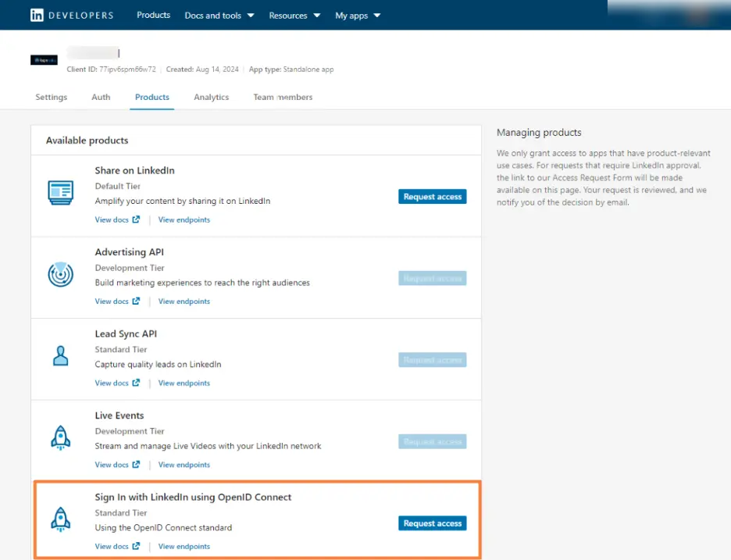The height and width of the screenshot is (560, 731).
Task: Expand the Resources dropdown menu
Action: (x=294, y=16)
